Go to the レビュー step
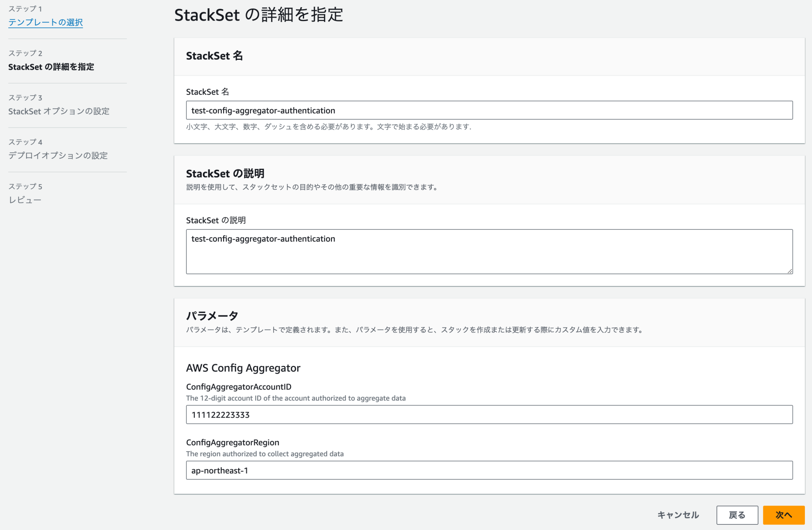The height and width of the screenshot is (530, 812). pyautogui.click(x=25, y=200)
